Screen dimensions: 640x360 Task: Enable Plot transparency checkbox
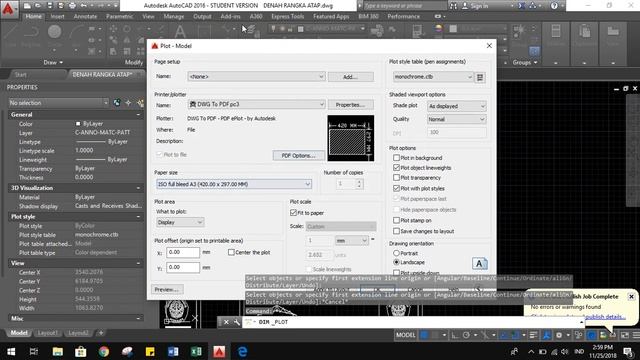[x=396, y=178]
